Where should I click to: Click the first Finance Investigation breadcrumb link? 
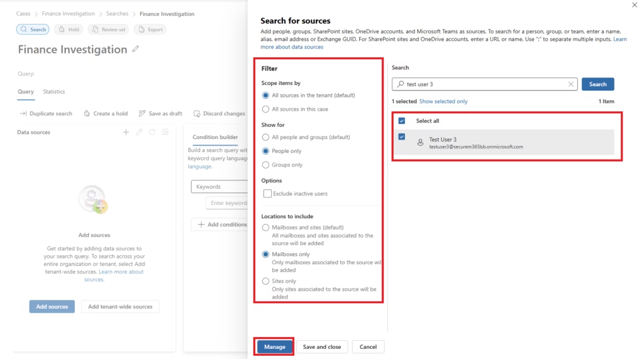coord(68,14)
